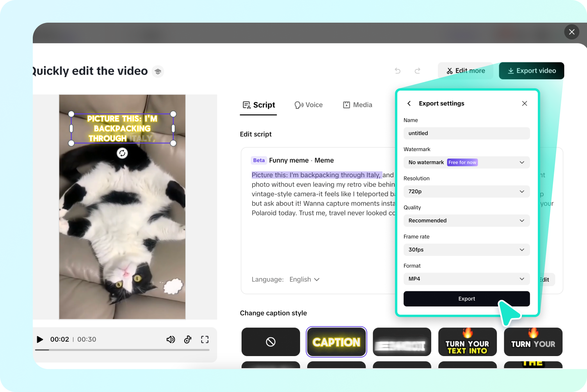Image resolution: width=587 pixels, height=392 pixels.
Task: Click the Voice tab microphone icon
Action: tap(298, 105)
